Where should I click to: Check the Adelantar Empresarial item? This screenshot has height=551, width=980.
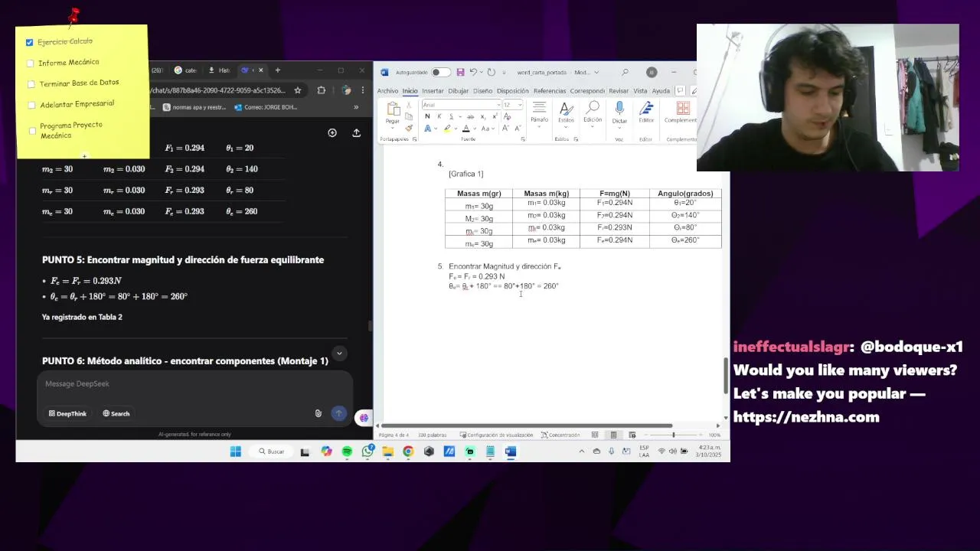click(31, 106)
